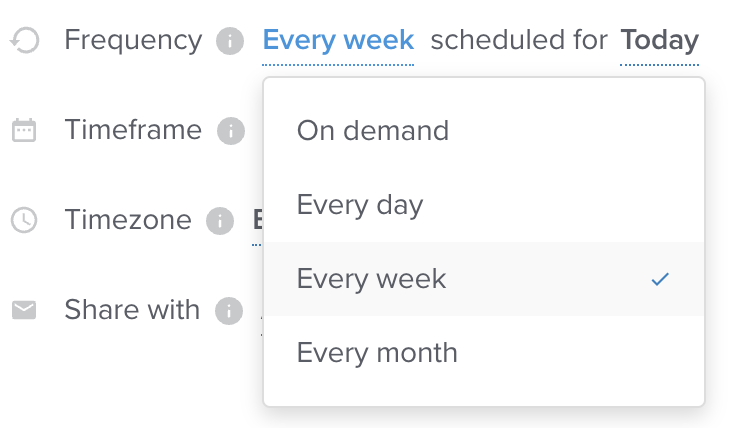
Task: Click the Timeframe label text
Action: 133,130
